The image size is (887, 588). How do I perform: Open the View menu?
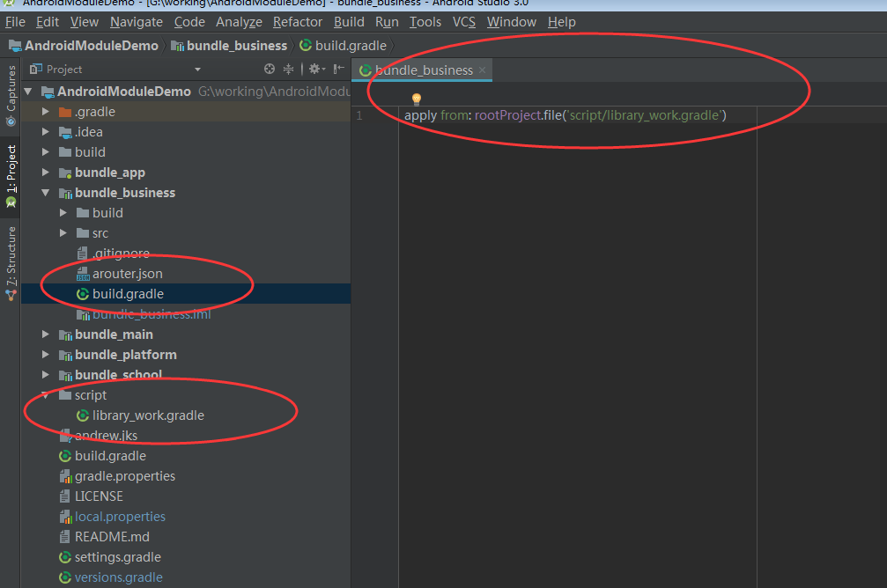(85, 22)
